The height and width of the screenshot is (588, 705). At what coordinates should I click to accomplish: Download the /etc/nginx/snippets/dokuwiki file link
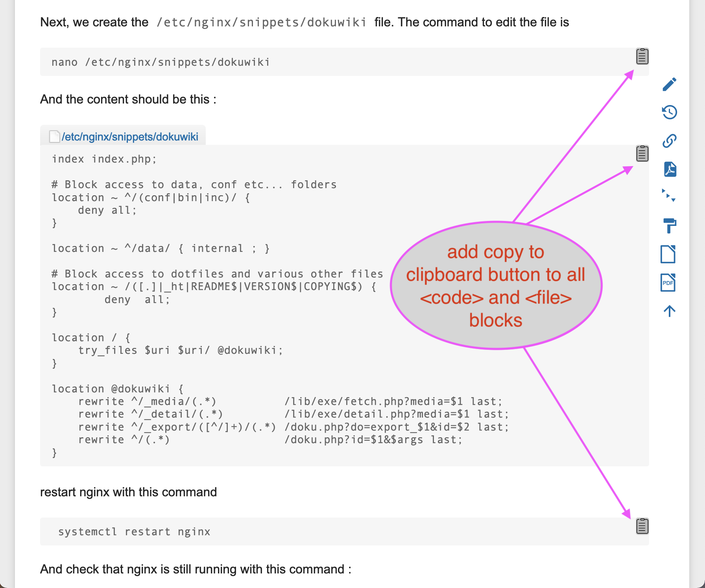[130, 137]
